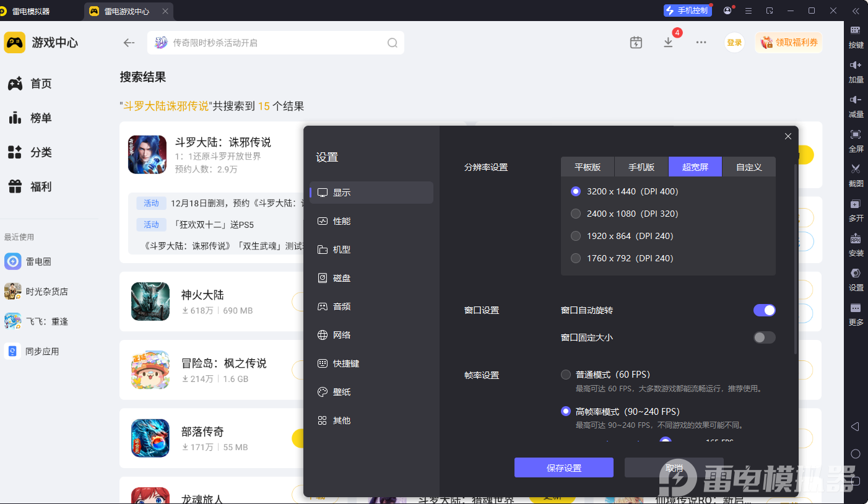Open the downloads icon with badge 4

(668, 42)
